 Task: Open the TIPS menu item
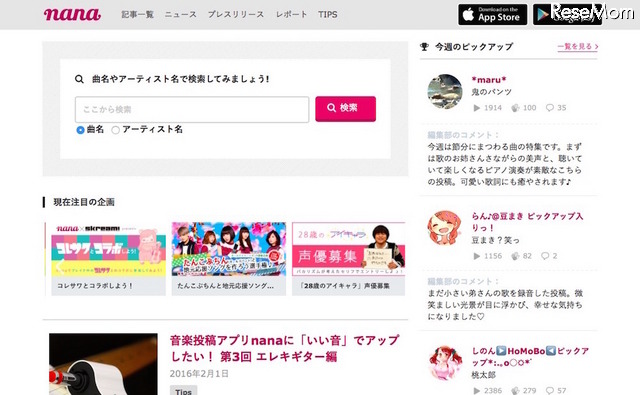(327, 14)
